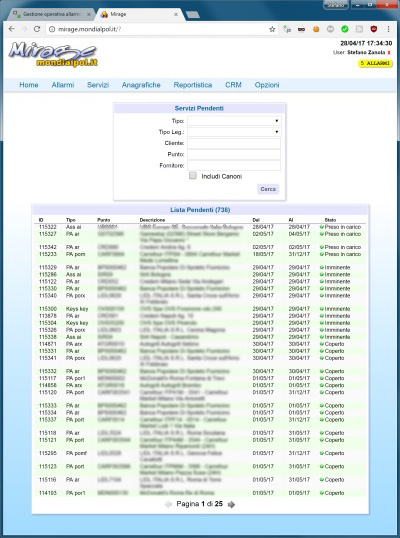The image size is (400, 538).
Task: Open the CRM menu
Action: (x=233, y=85)
